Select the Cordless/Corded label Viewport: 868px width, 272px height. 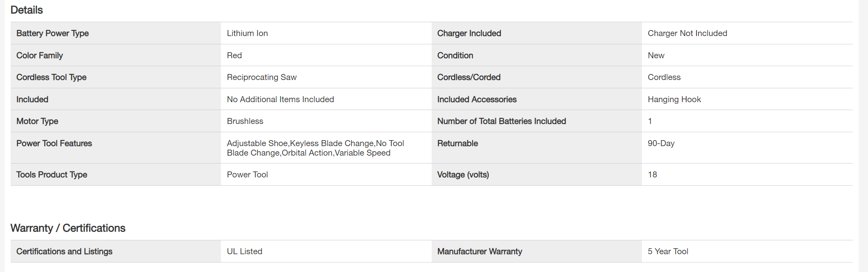(468, 77)
